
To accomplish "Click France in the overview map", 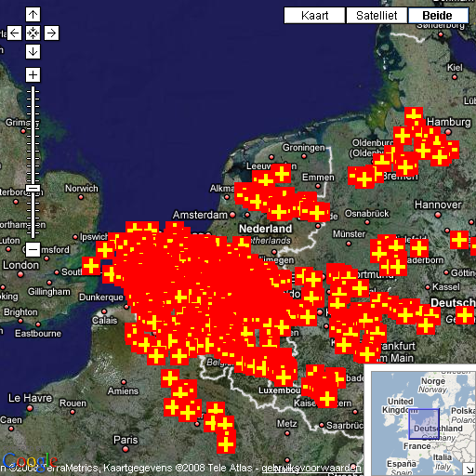I will (x=416, y=446).
